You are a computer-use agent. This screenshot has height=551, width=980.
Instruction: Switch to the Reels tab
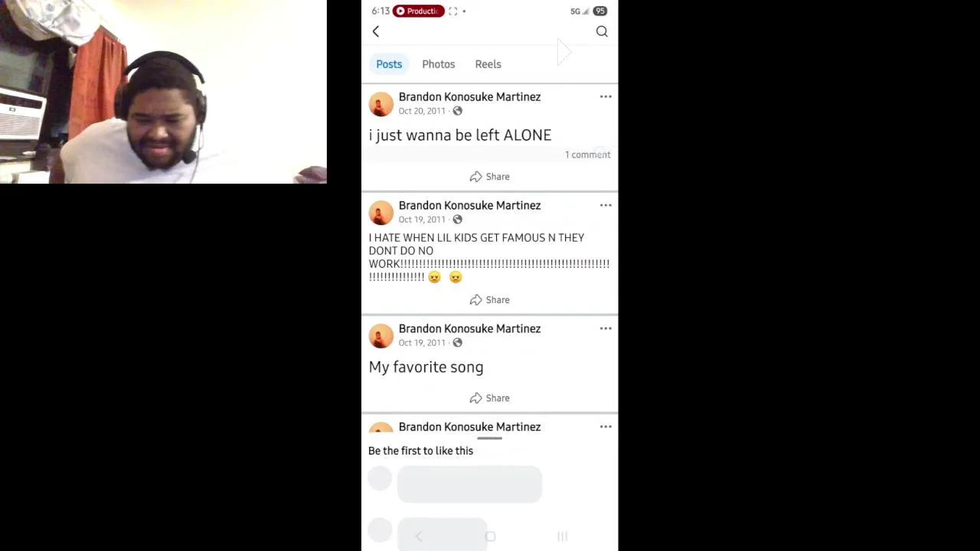(488, 64)
